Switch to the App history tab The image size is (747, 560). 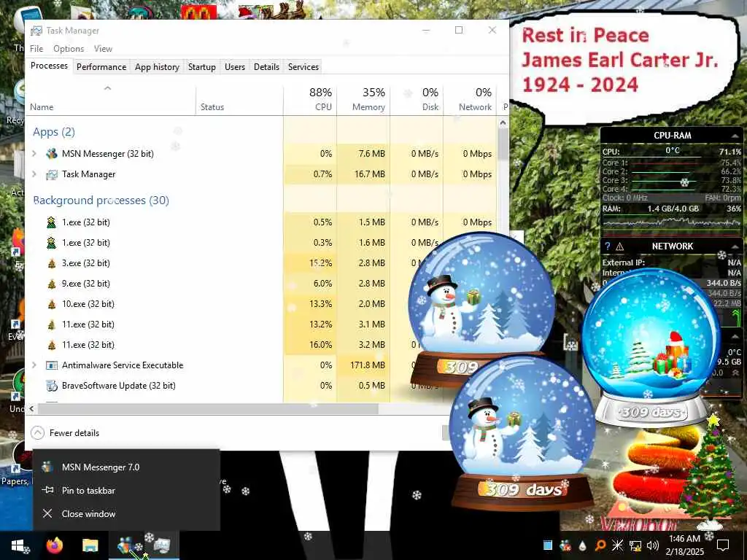(158, 66)
